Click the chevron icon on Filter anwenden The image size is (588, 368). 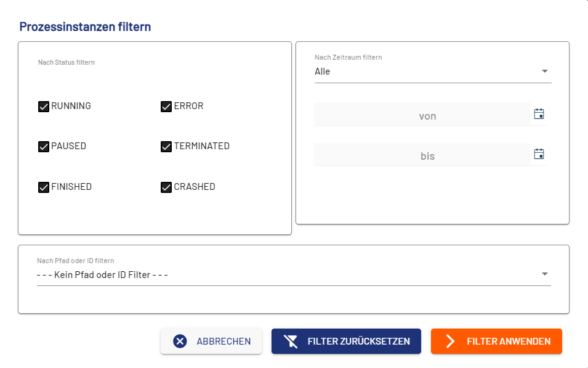[x=450, y=341]
